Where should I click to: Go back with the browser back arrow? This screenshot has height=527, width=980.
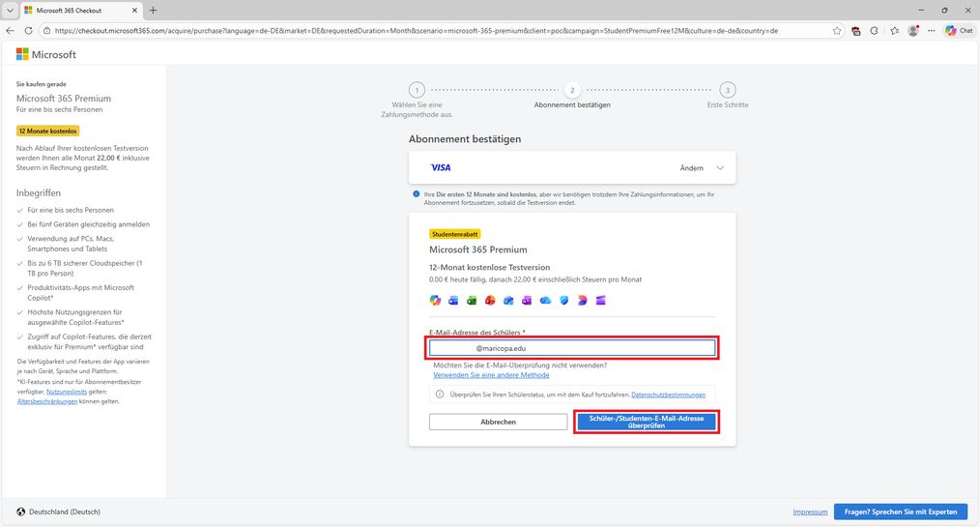(10, 31)
